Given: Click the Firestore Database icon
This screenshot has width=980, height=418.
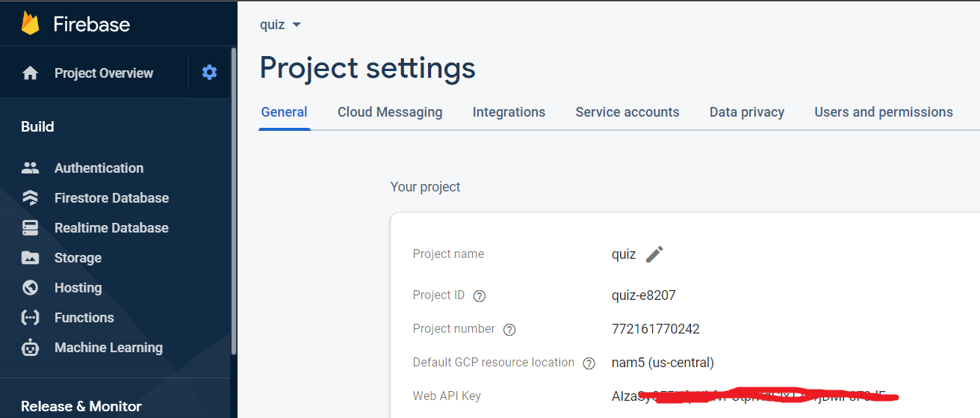Looking at the screenshot, I should (30, 198).
